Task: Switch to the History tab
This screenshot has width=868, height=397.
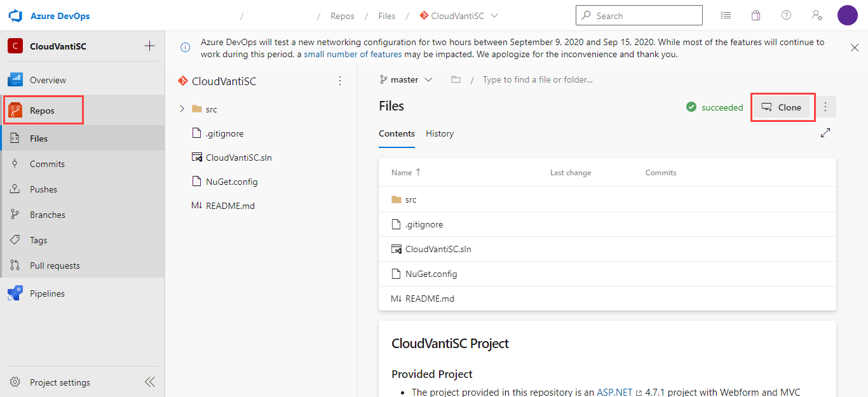Action: (x=440, y=134)
